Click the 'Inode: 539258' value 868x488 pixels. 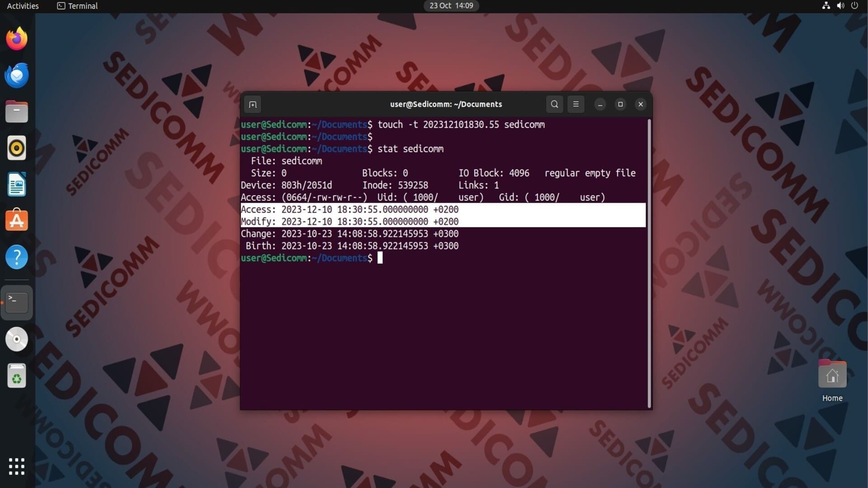click(395, 185)
